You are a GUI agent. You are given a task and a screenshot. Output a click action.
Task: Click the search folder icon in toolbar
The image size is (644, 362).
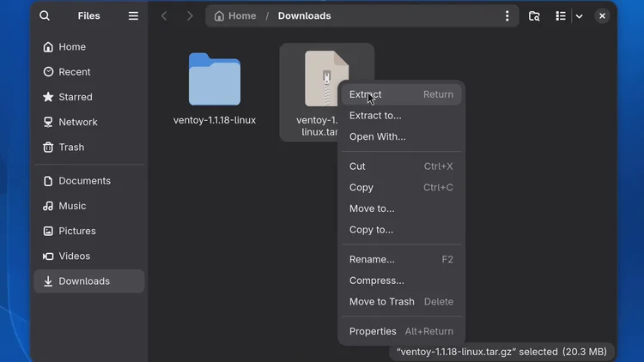click(x=534, y=16)
